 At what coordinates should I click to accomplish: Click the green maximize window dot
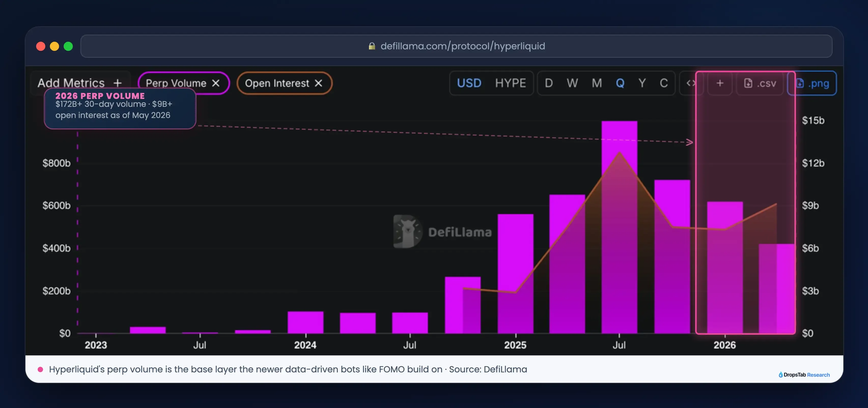(x=68, y=46)
